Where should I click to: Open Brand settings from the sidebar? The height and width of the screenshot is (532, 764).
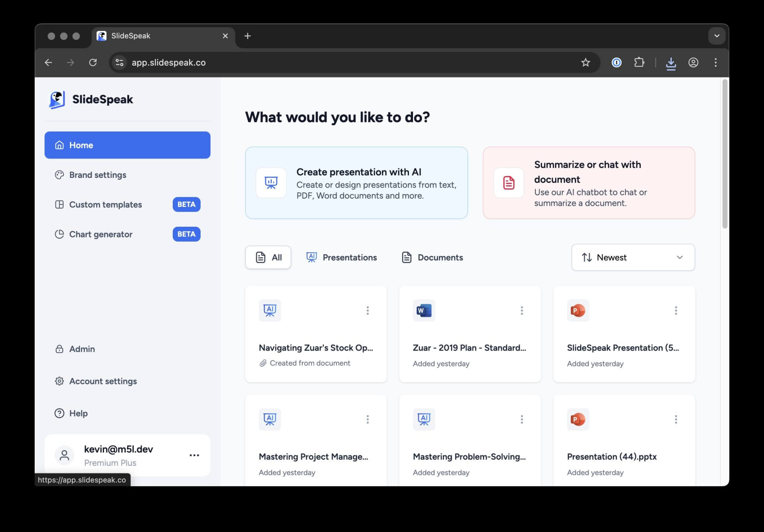point(97,174)
